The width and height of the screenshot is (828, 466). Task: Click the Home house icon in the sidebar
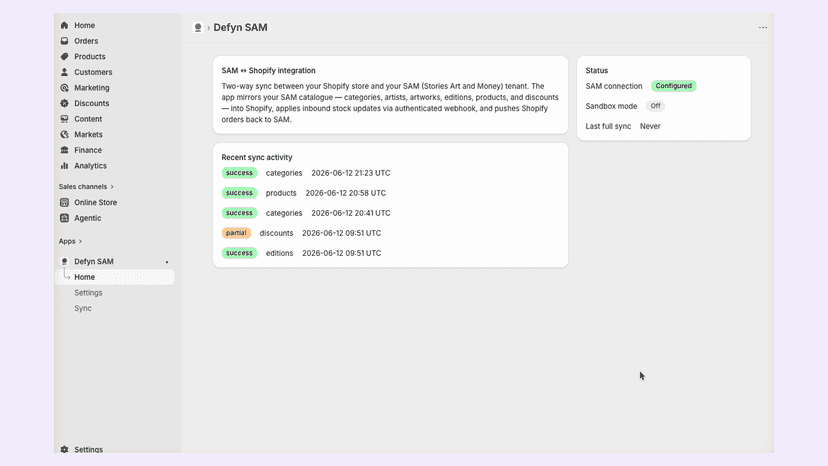click(x=64, y=25)
